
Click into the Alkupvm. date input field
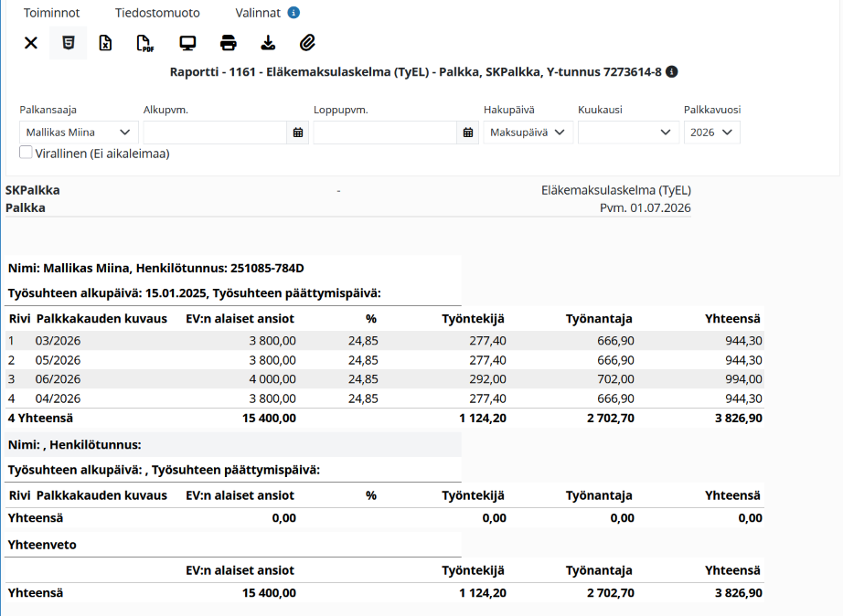[x=215, y=133]
